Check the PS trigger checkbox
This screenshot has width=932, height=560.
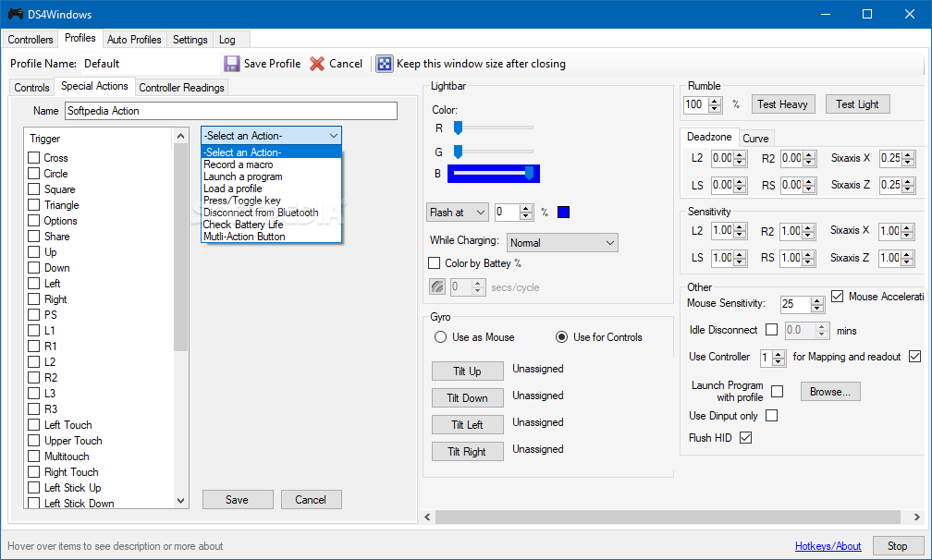[34, 315]
